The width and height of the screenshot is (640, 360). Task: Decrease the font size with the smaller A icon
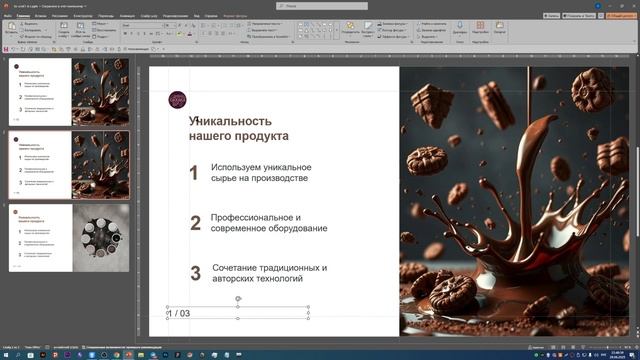click(x=186, y=25)
